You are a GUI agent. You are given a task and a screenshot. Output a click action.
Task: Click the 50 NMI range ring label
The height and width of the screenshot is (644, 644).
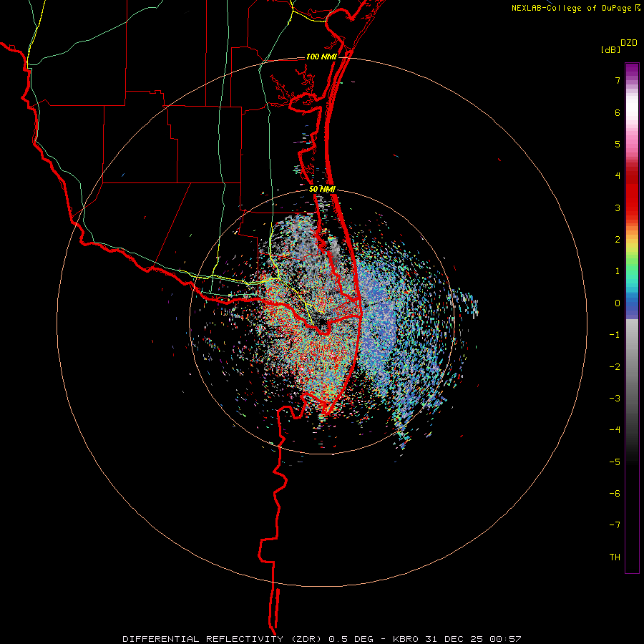pos(322,190)
